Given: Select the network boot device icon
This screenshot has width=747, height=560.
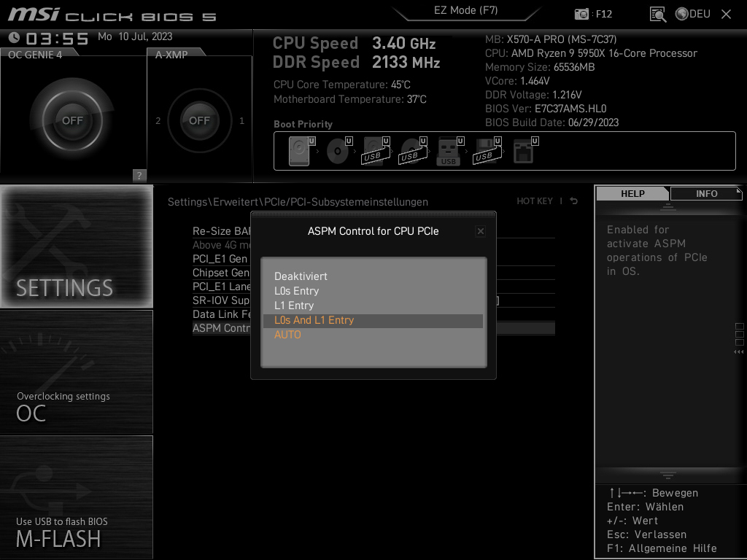Looking at the screenshot, I should point(526,151).
